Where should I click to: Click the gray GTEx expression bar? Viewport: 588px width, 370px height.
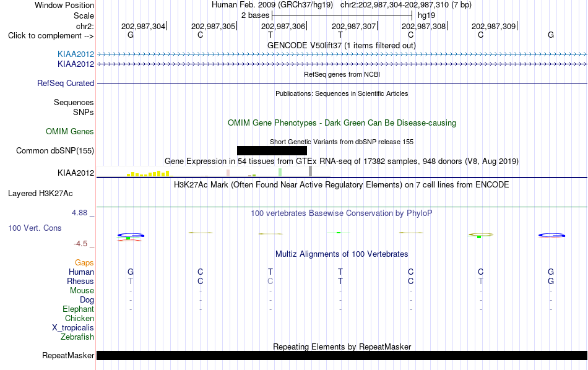coord(310,171)
